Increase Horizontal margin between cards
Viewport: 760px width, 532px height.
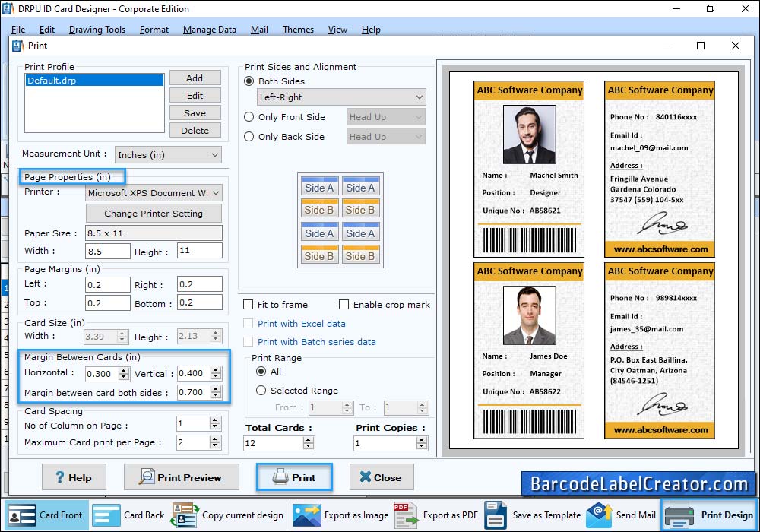click(124, 371)
